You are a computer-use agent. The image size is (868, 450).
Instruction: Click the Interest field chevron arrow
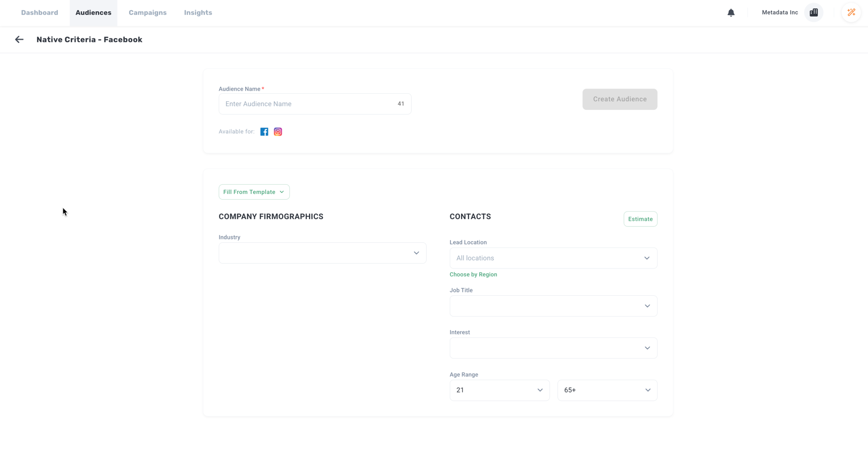click(x=647, y=348)
